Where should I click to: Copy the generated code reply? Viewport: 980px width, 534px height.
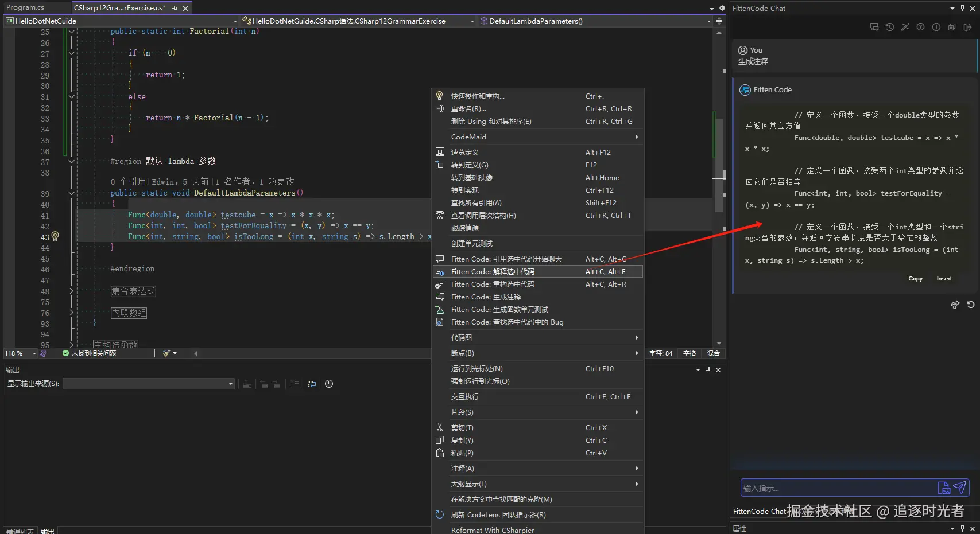click(x=916, y=279)
